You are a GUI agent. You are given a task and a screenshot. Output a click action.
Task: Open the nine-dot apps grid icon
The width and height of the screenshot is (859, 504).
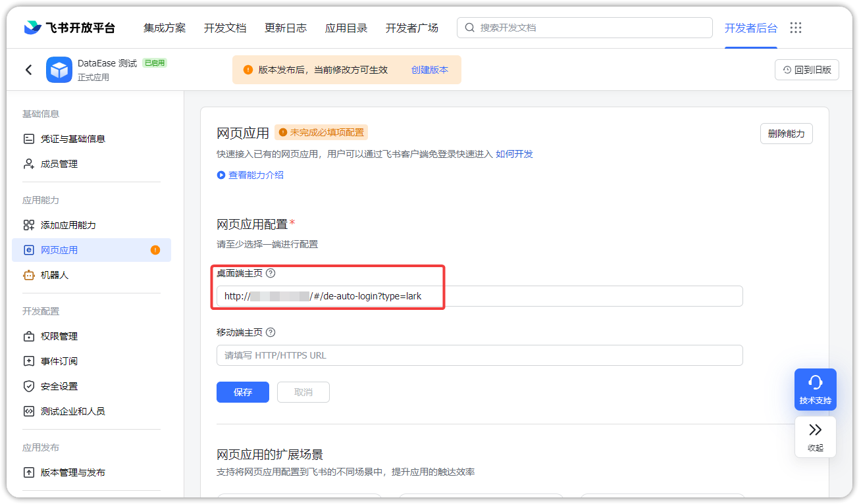(796, 28)
